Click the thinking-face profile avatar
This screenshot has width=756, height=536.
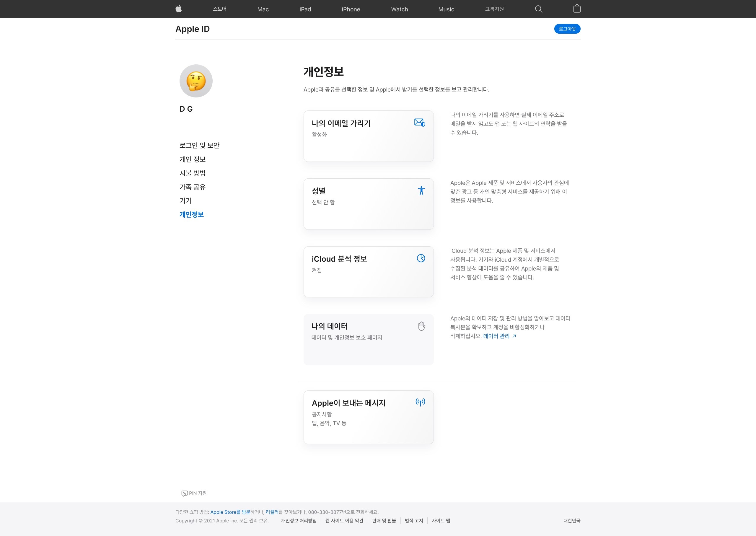click(196, 81)
